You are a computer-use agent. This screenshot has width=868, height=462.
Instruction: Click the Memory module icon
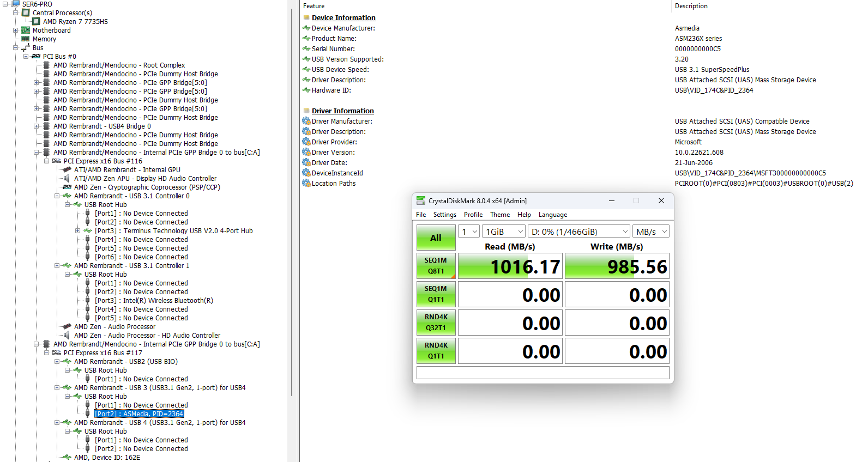coord(26,39)
